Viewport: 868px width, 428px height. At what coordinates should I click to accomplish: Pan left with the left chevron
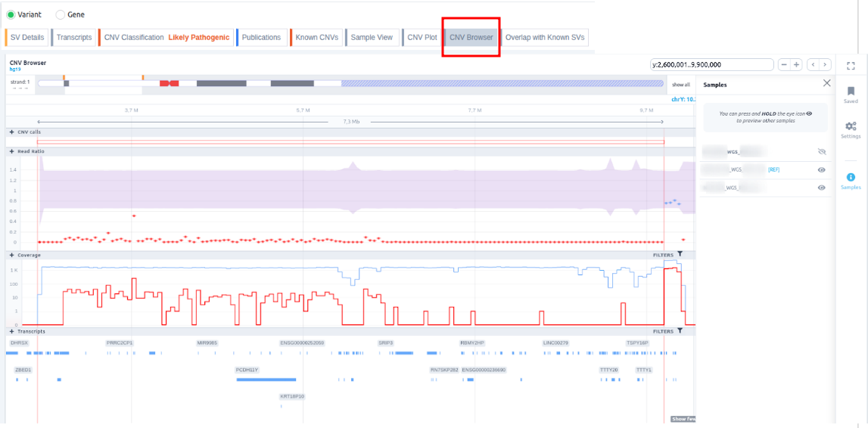[x=813, y=65]
